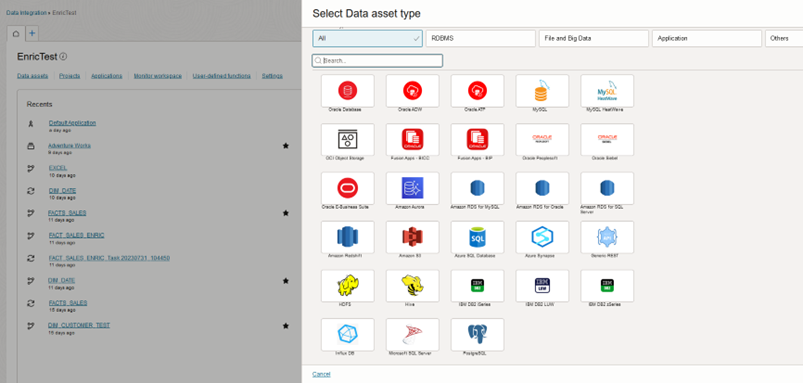Viewport: 803px width, 383px height.
Task: Select the Amazon S3 tile
Action: coord(412,237)
